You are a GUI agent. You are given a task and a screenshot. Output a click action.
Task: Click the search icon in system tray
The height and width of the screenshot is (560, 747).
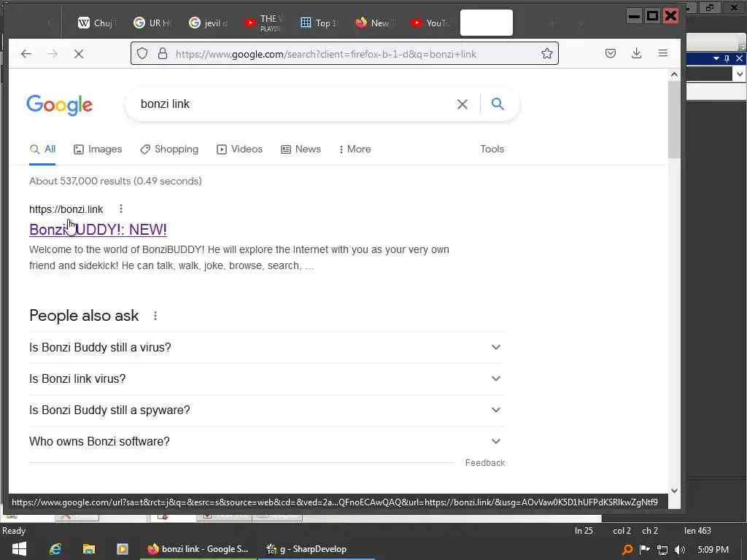(627, 550)
